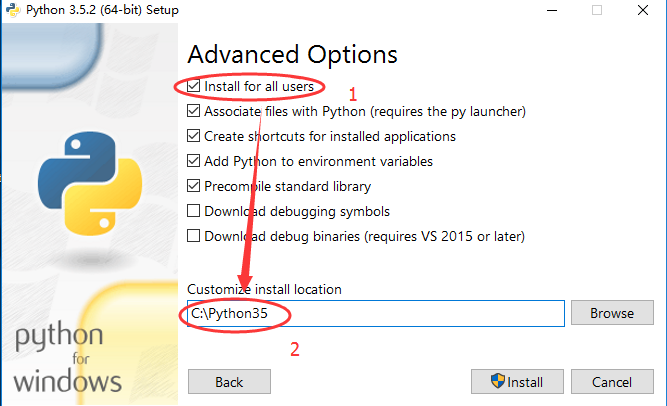Toggle Associate files with Python checkbox
This screenshot has width=667, height=406.
[x=194, y=111]
